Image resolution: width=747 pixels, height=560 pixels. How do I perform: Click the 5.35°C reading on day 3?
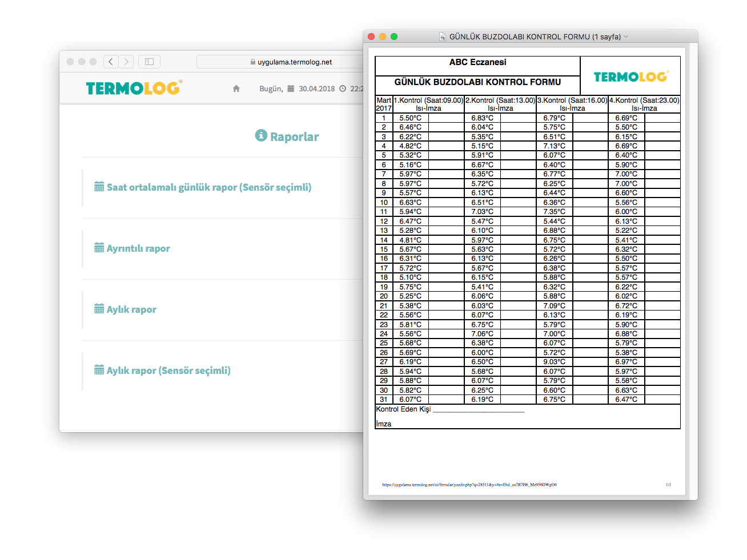click(x=483, y=137)
